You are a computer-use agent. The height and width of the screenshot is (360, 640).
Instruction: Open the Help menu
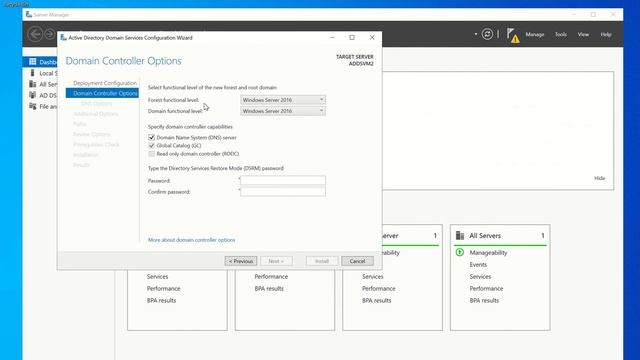coord(606,35)
